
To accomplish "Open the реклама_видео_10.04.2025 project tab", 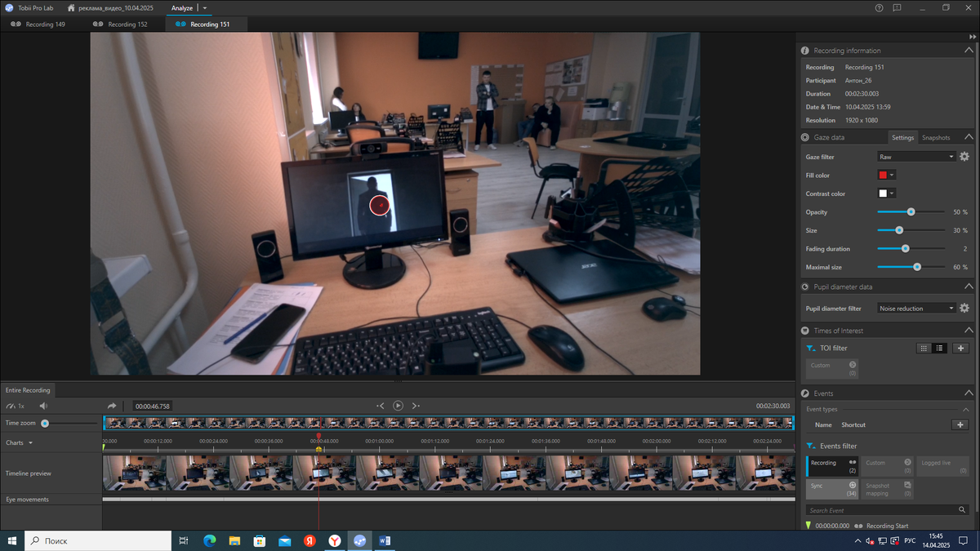I will click(x=109, y=7).
